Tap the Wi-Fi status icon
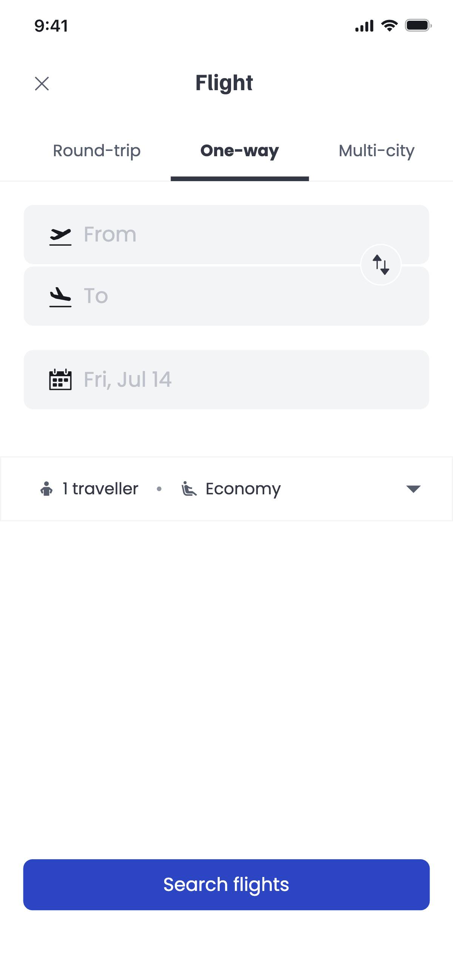This screenshot has width=453, height=980. (x=389, y=26)
